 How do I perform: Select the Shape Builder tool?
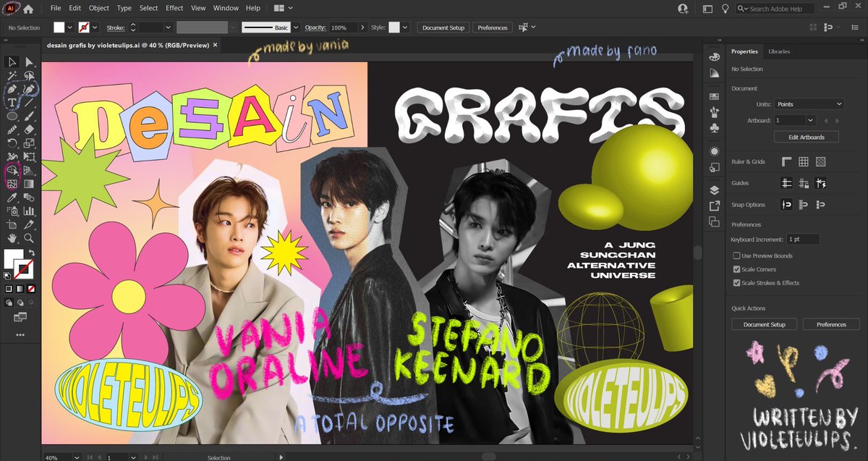12,171
